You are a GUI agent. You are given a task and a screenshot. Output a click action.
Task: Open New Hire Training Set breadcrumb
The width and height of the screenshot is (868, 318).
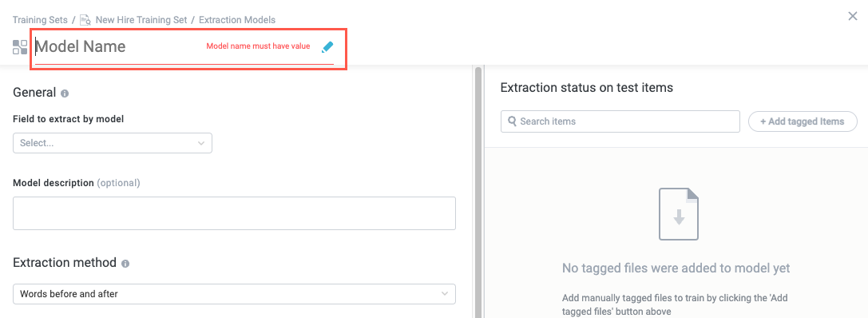pyautogui.click(x=141, y=20)
